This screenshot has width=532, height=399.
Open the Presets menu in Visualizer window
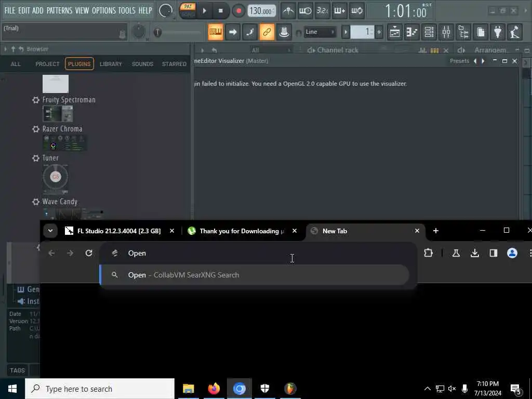(459, 61)
